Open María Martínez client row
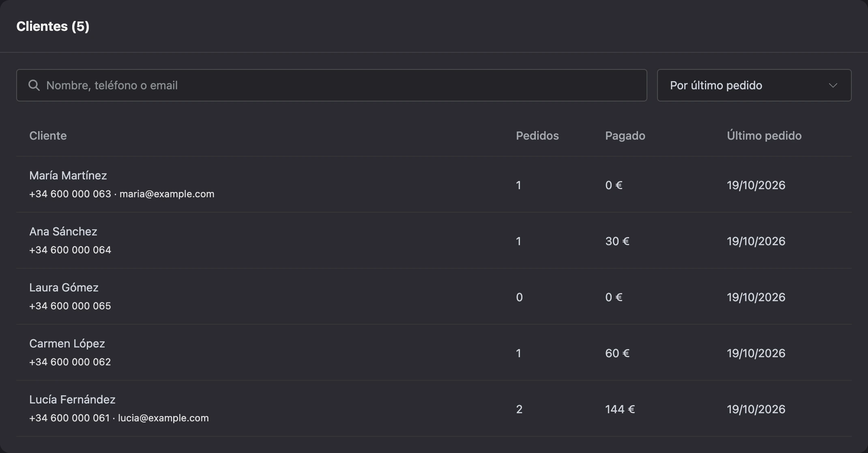This screenshot has height=453, width=868. [x=434, y=185]
